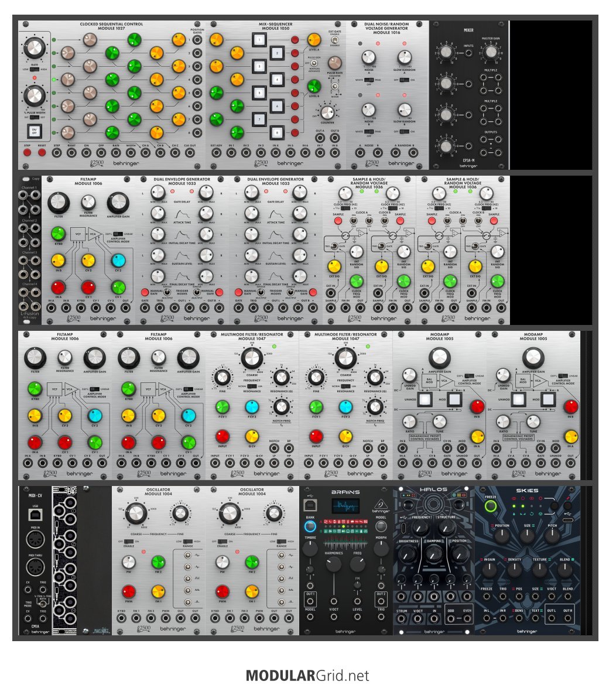Push step button 8 on the Mix-Sequencer

pos(277,132)
